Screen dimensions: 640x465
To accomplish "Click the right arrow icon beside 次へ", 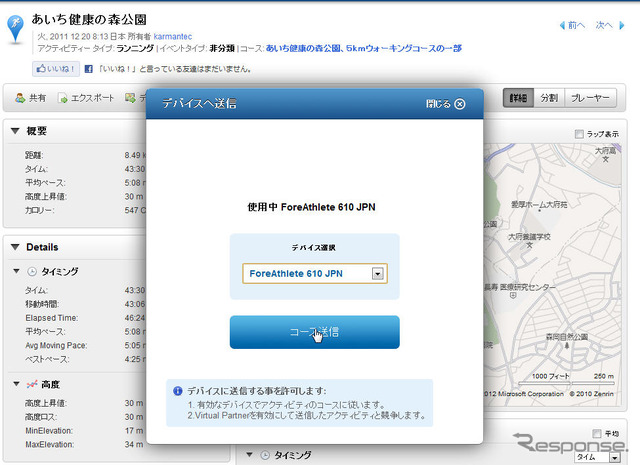I will pyautogui.click(x=622, y=25).
